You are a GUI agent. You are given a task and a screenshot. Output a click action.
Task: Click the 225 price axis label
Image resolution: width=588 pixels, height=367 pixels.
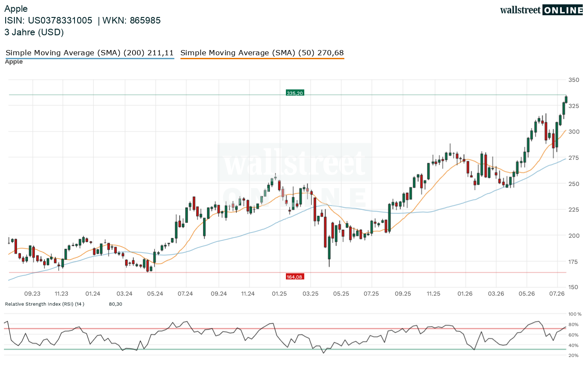574,210
